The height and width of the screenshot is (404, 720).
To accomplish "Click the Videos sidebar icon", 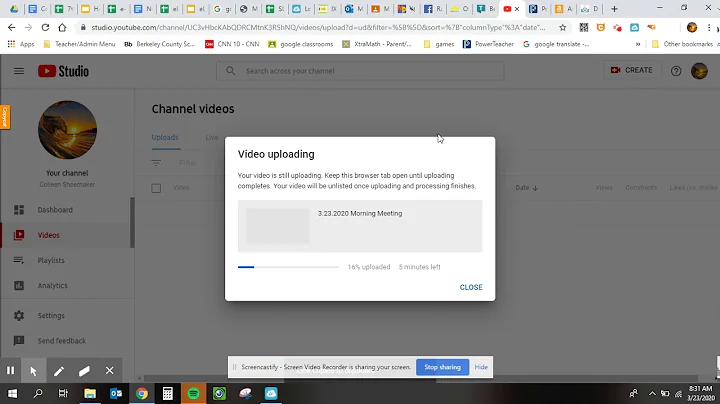I will (19, 235).
